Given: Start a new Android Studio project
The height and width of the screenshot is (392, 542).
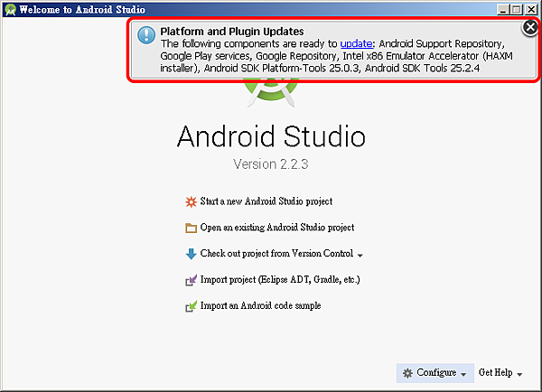Looking at the screenshot, I should point(266,201).
